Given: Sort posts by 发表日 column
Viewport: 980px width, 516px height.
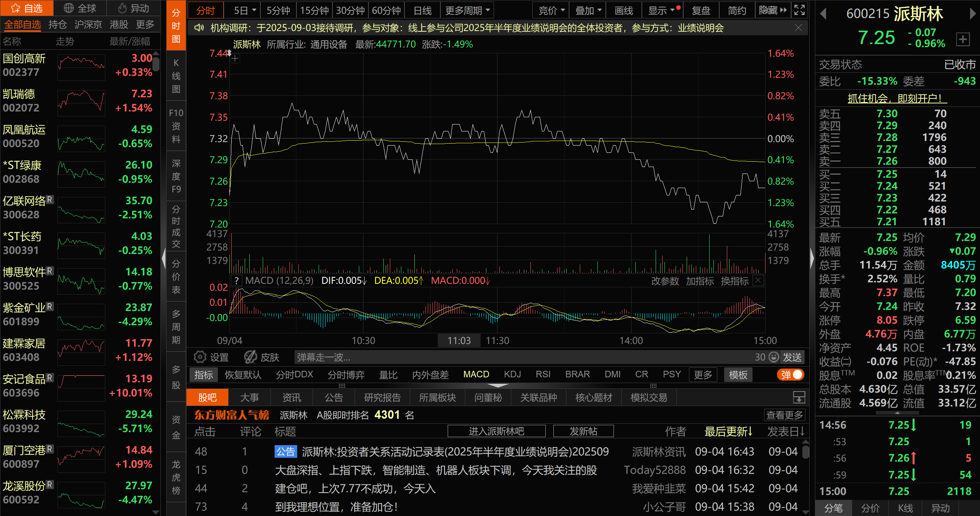Looking at the screenshot, I should tap(786, 431).
